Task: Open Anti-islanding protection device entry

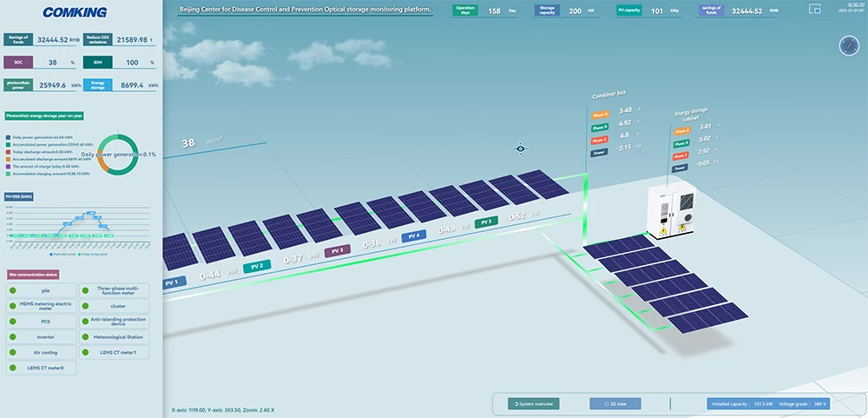Action: point(114,321)
